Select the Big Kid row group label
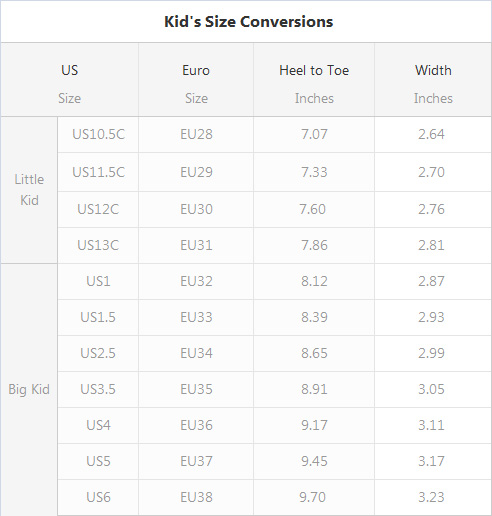This screenshot has height=516, width=492. coord(29,389)
